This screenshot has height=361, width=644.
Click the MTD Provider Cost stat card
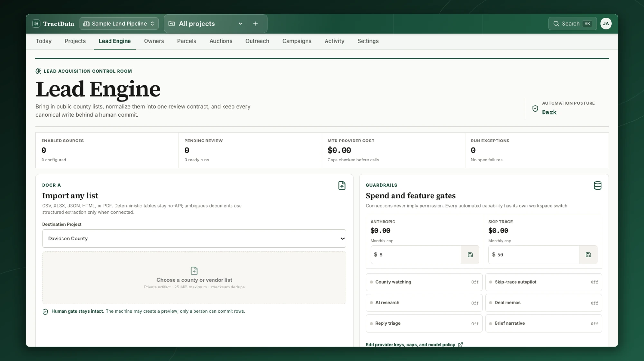(393, 150)
